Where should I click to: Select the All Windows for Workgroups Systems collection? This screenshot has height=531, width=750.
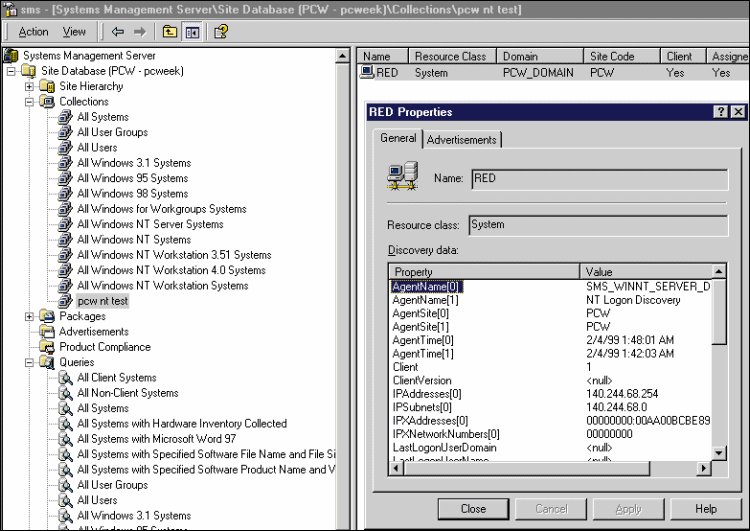click(x=162, y=209)
